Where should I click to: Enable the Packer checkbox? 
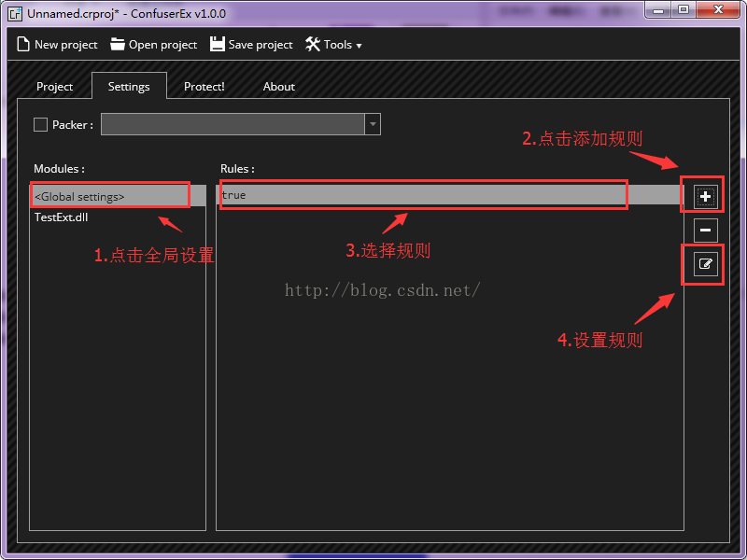tap(40, 125)
